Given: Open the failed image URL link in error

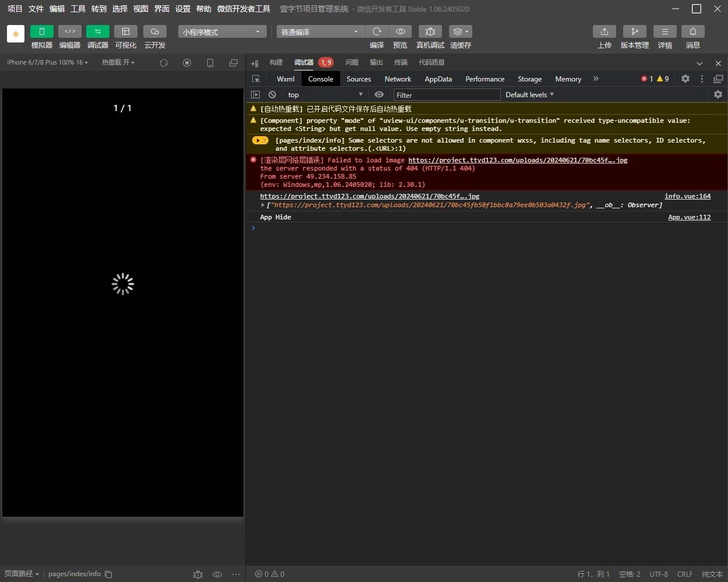Looking at the screenshot, I should pyautogui.click(x=518, y=160).
